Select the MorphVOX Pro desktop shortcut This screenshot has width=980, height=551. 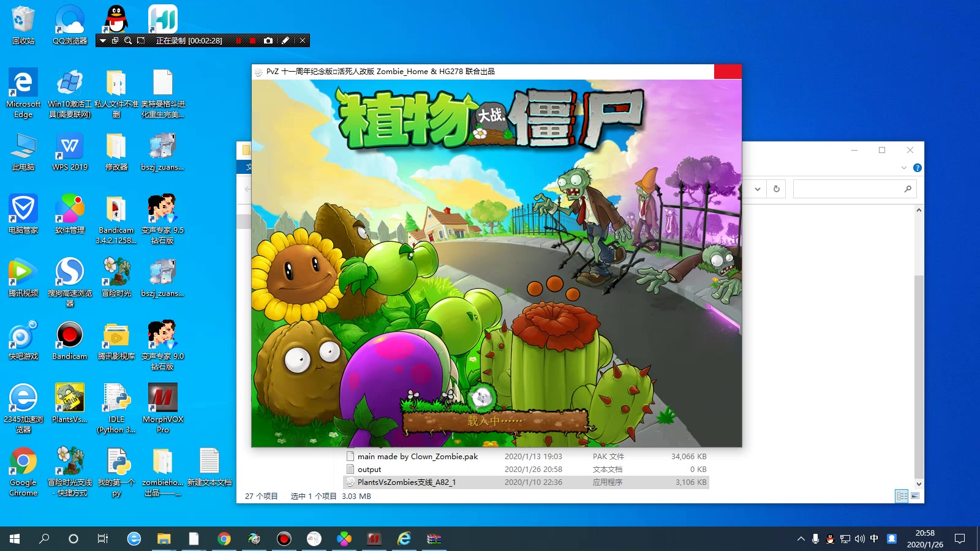(x=163, y=408)
